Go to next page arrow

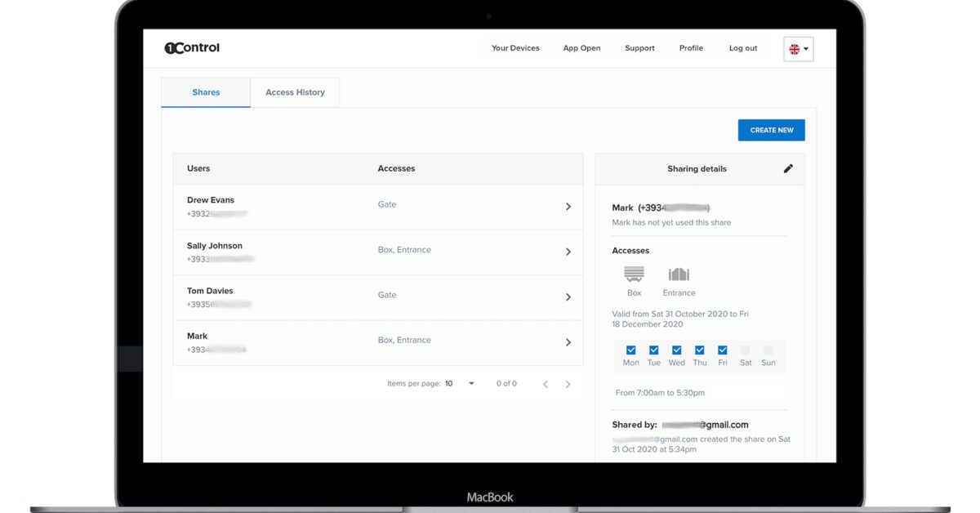[568, 384]
